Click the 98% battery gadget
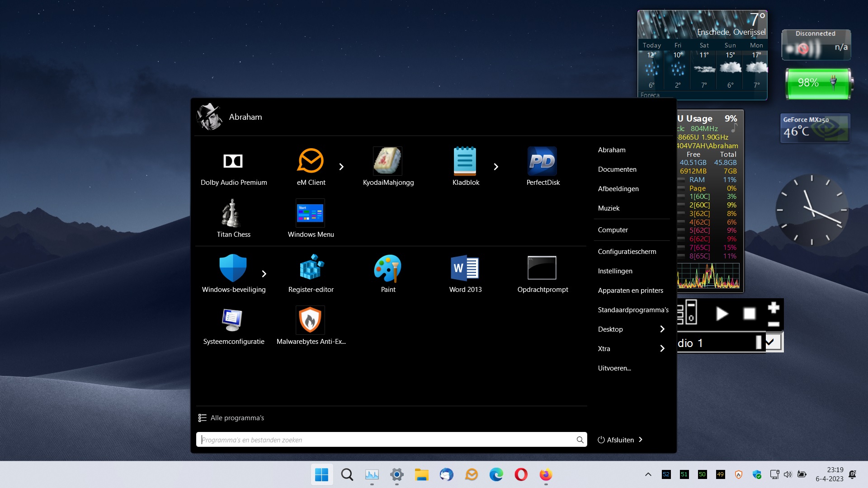This screenshot has width=868, height=488. point(819,83)
